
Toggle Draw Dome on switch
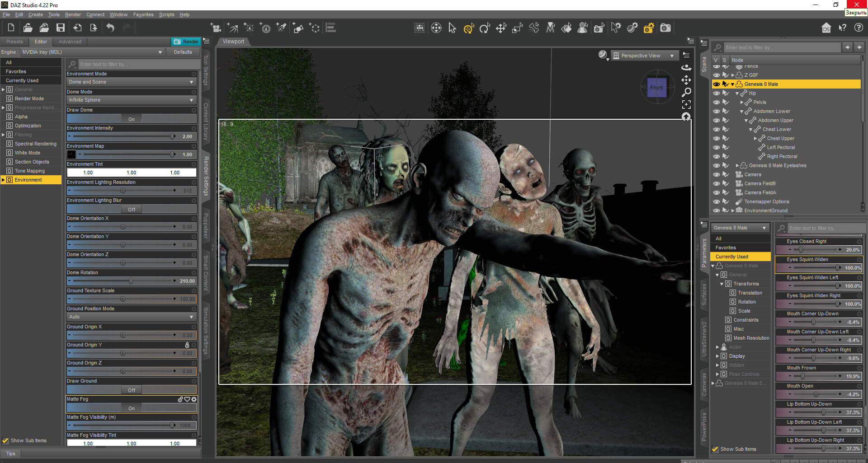tap(132, 119)
